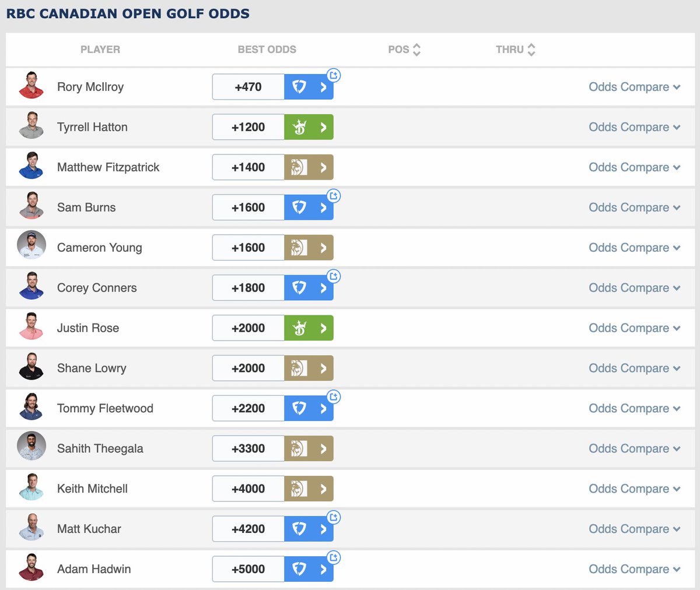
Task: Open FanDuel sportsbook button for Rory McIlroy
Action: point(309,87)
